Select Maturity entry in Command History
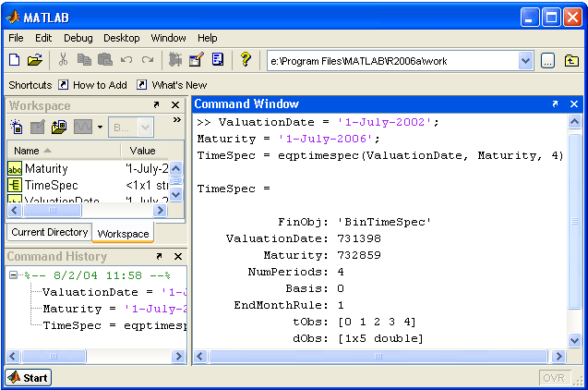 114,309
